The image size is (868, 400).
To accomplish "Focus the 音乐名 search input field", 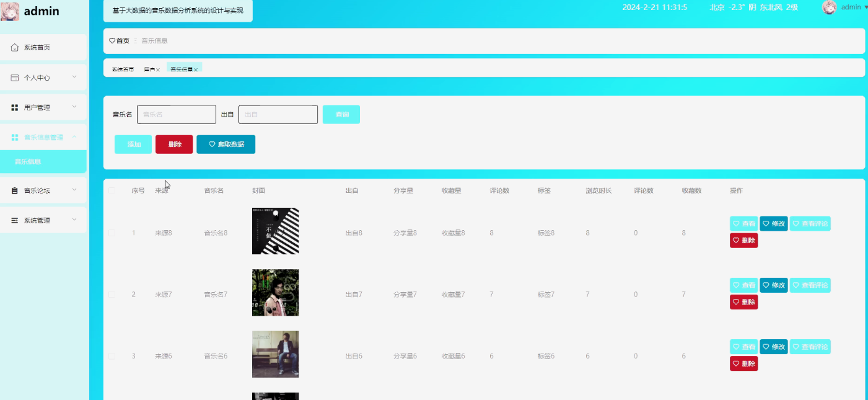I will (x=177, y=114).
